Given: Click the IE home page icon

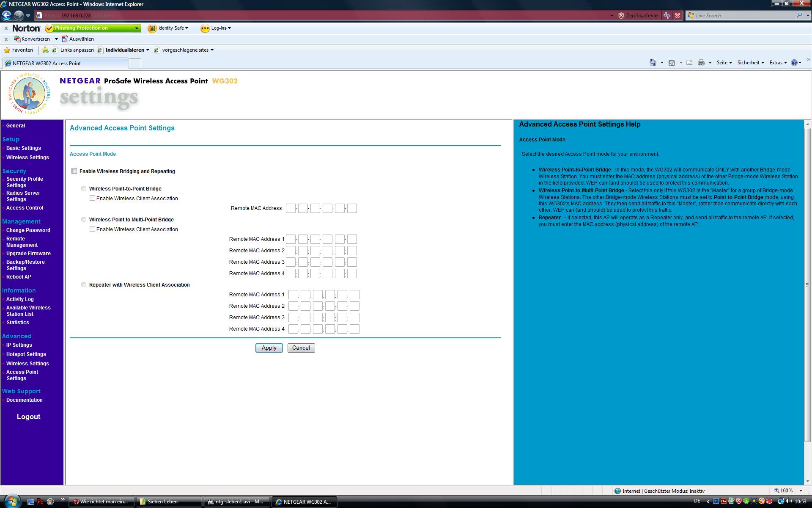Looking at the screenshot, I should (x=653, y=63).
